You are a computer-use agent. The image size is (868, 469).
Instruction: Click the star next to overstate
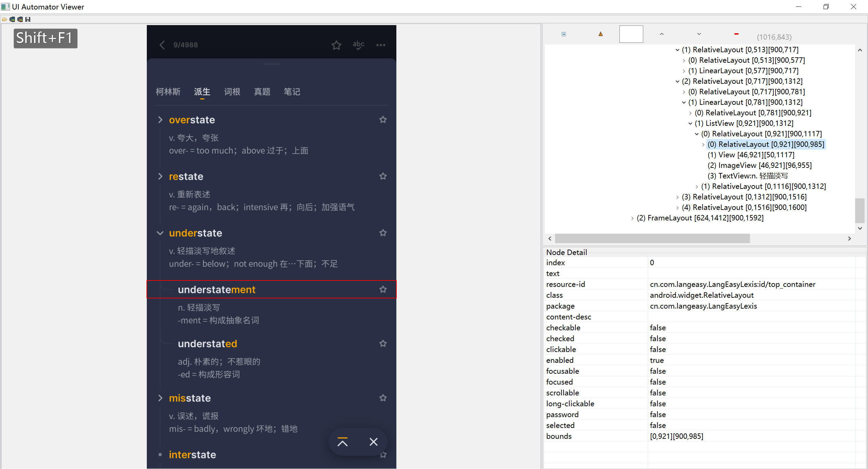(383, 119)
